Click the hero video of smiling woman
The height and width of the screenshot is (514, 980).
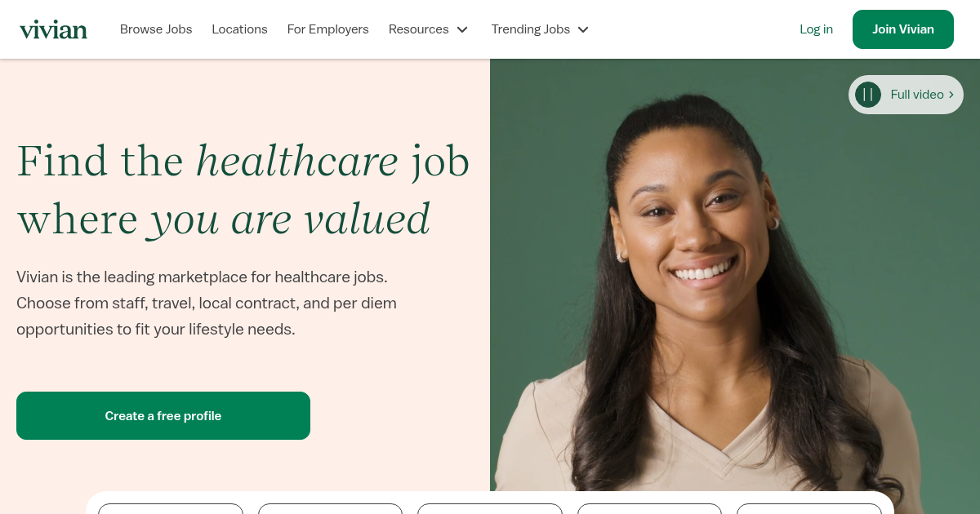(x=735, y=286)
